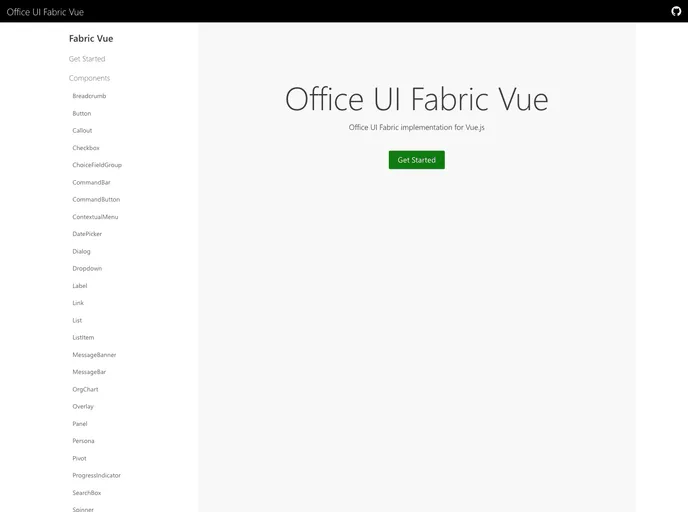
Task: Click the green Get Started button
Action: click(416, 160)
